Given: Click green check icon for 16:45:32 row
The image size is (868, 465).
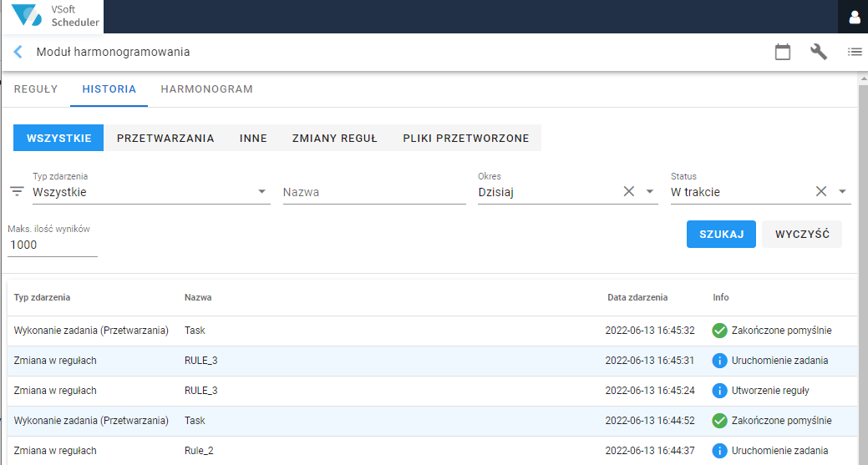Looking at the screenshot, I should [719, 331].
